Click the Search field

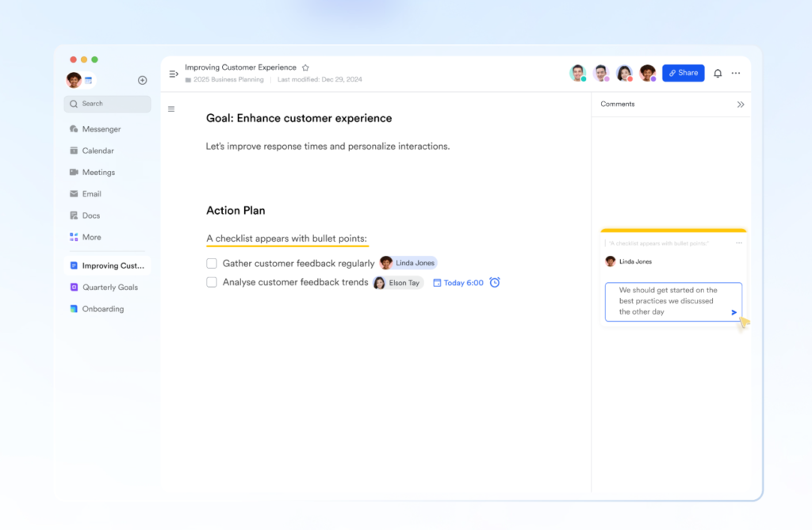point(107,104)
